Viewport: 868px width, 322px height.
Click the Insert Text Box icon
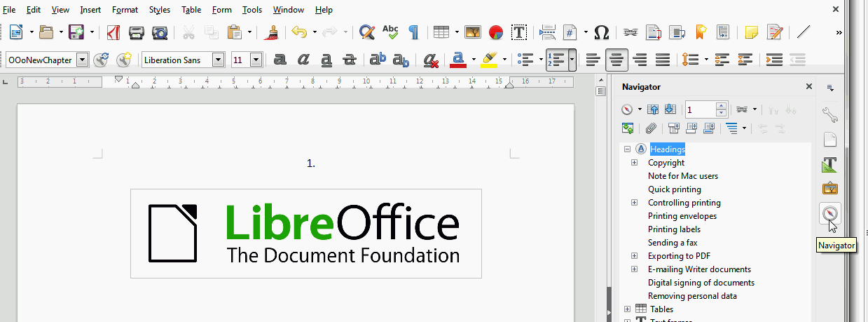[x=519, y=32]
